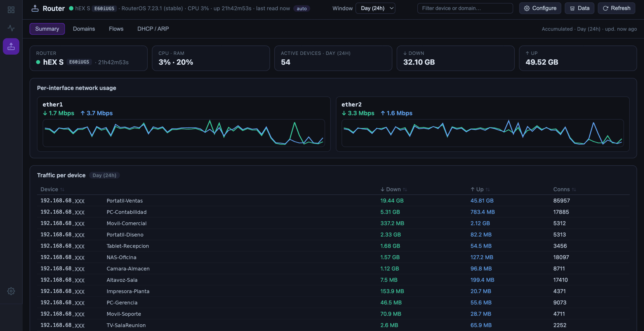Toggle the auto refresh badge
This screenshot has width=644, height=331.
pyautogui.click(x=302, y=9)
